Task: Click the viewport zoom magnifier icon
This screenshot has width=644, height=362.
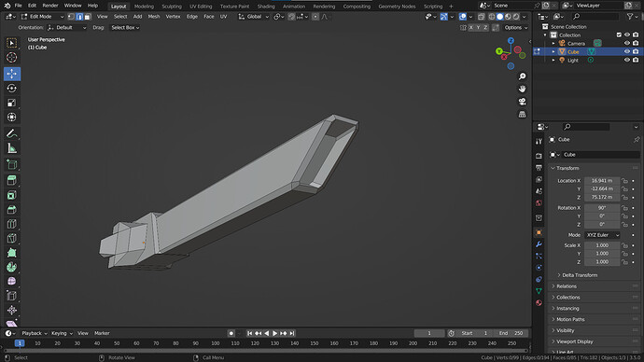Action: [x=522, y=77]
